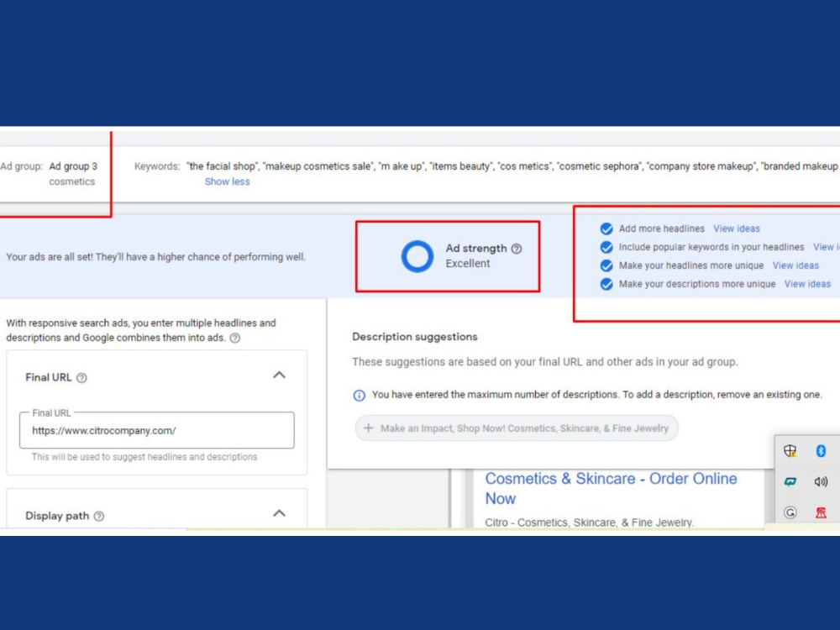Click the Keywords list text
This screenshot has width=840, height=630.
click(512, 166)
